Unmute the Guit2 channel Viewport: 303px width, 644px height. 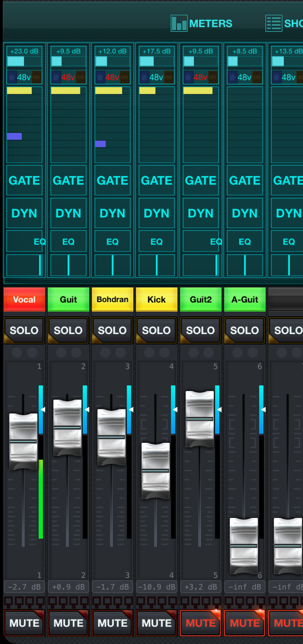[x=201, y=623]
